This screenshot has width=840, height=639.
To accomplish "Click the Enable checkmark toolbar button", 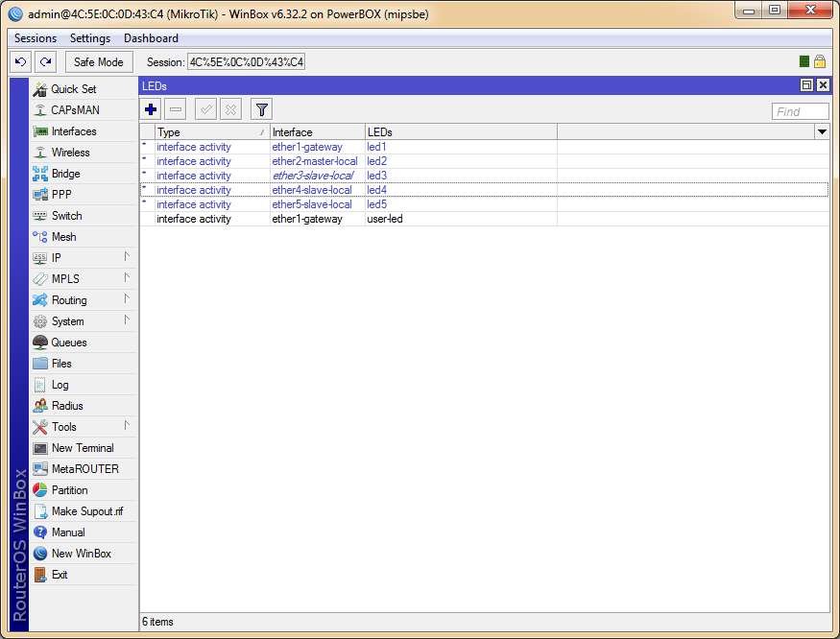I will click(205, 109).
